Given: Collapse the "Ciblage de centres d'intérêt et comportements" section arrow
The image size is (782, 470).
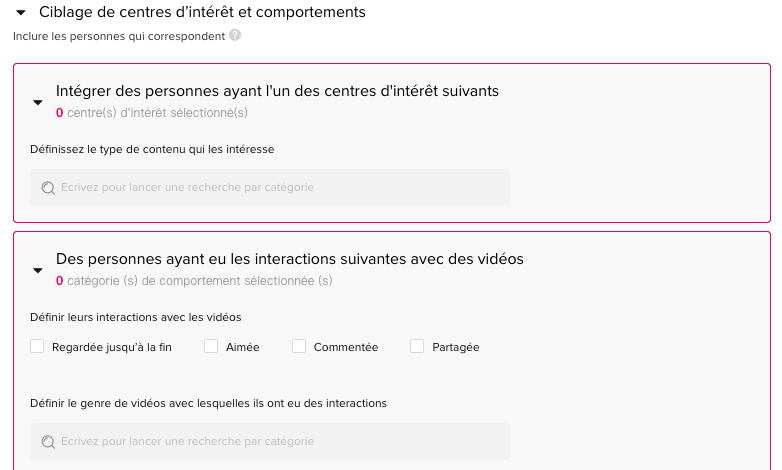Looking at the screenshot, I should 21,13.
